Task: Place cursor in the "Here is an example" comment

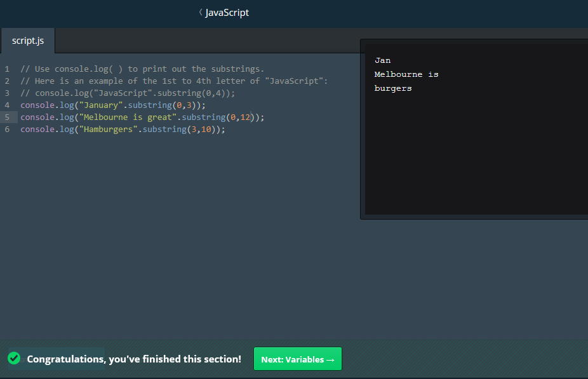Action: [x=174, y=81]
